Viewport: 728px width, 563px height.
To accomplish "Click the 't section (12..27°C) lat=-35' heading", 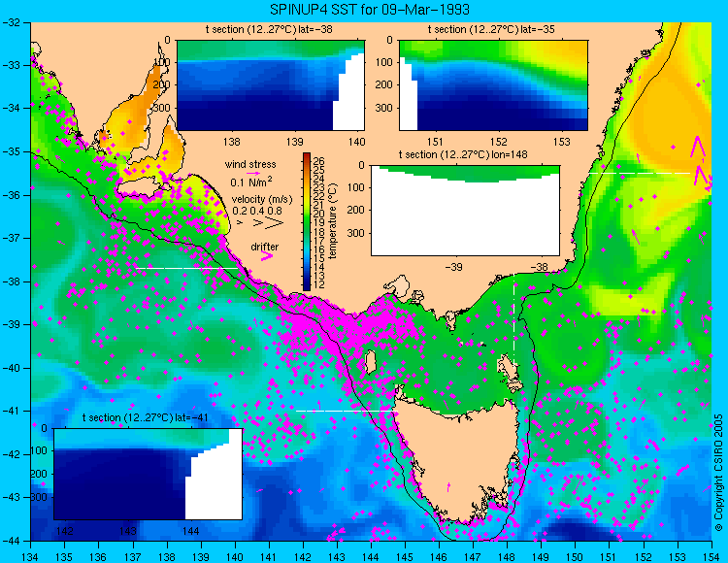I will tap(491, 30).
